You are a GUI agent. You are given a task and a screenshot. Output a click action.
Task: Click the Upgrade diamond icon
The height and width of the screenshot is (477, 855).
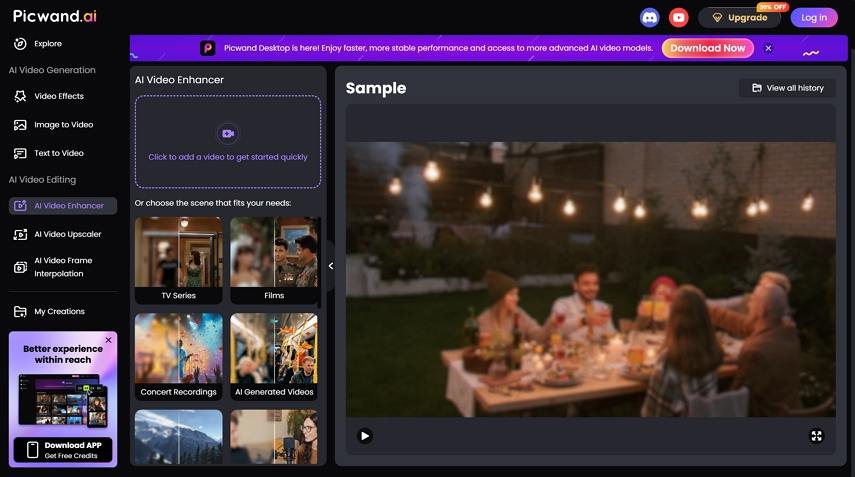click(x=717, y=17)
